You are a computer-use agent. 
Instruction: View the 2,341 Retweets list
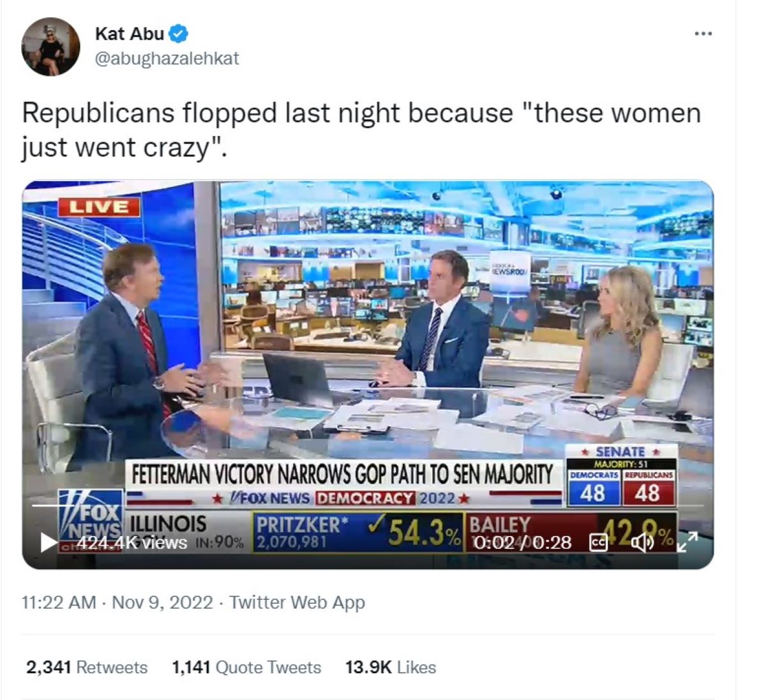click(x=87, y=667)
